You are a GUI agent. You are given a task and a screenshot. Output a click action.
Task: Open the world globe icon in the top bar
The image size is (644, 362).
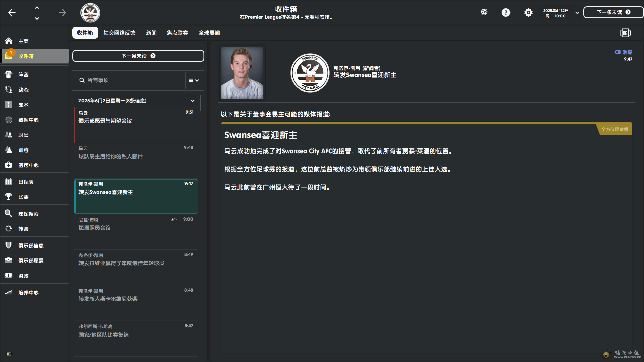point(484,13)
